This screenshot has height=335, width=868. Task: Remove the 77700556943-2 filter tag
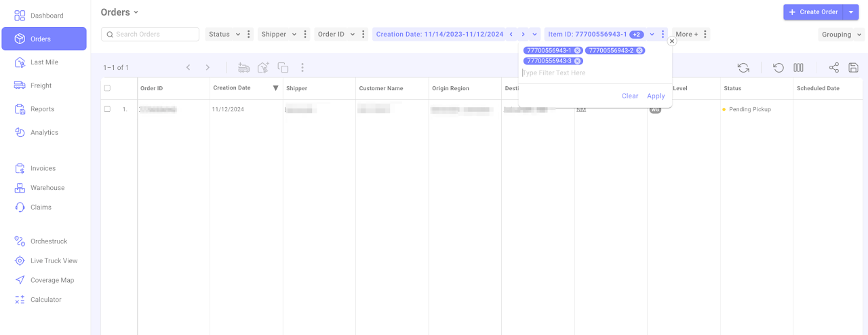click(x=639, y=50)
